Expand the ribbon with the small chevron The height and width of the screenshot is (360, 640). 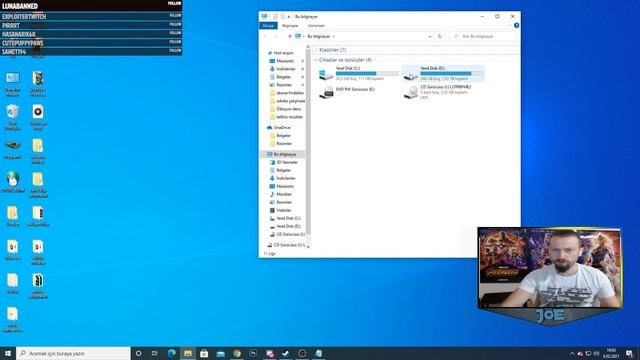coord(509,25)
